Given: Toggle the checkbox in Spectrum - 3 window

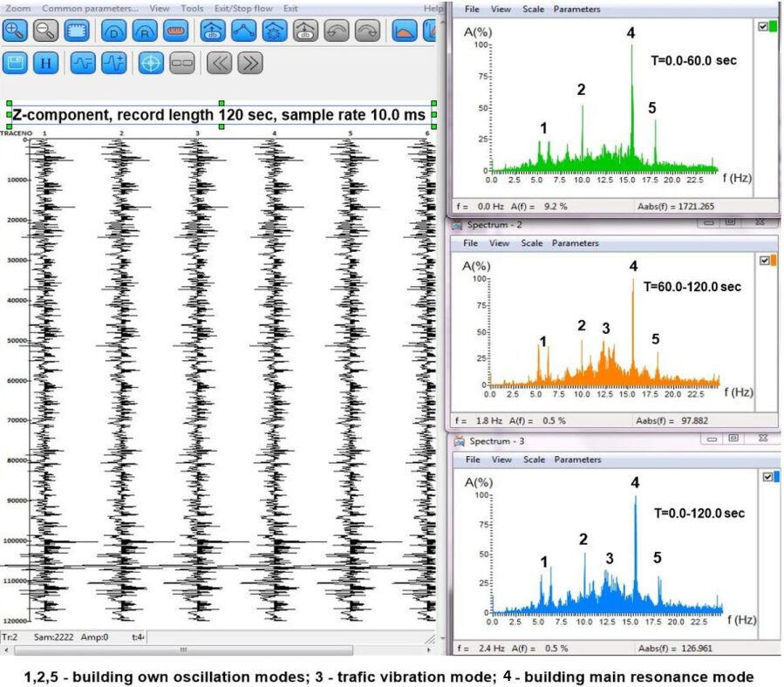Looking at the screenshot, I should click(x=767, y=477).
